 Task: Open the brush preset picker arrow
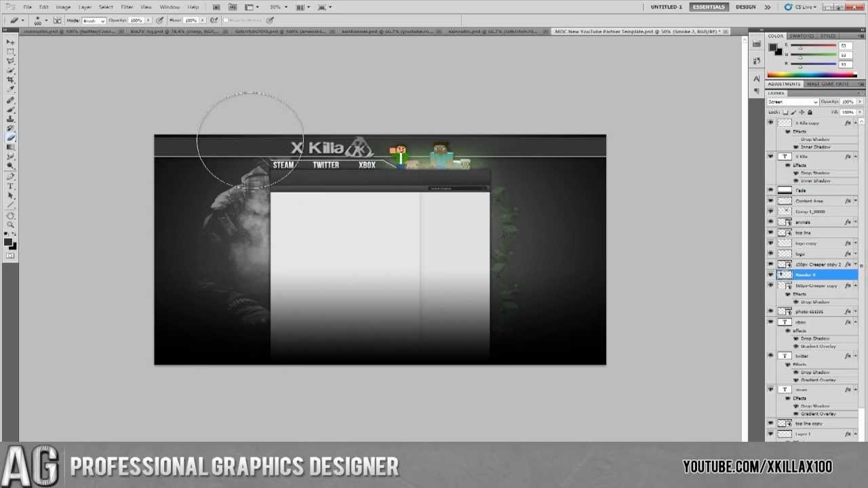pyautogui.click(x=47, y=20)
